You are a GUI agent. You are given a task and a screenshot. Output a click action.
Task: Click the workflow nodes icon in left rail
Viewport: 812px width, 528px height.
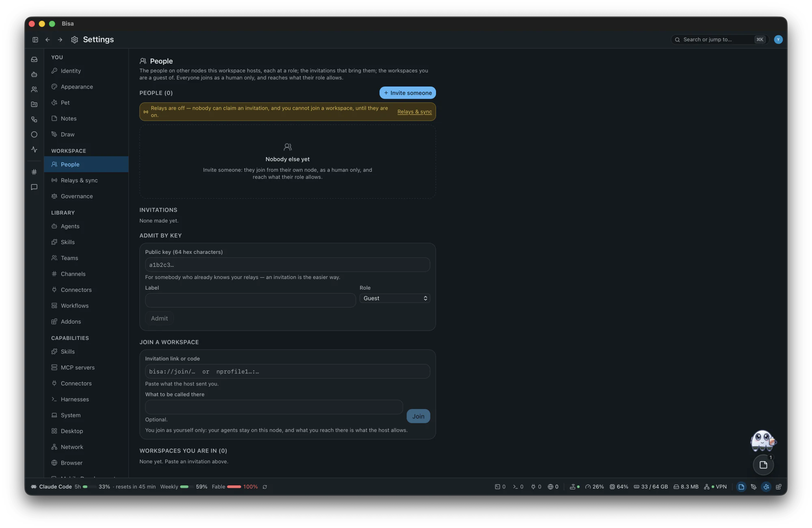tap(34, 119)
